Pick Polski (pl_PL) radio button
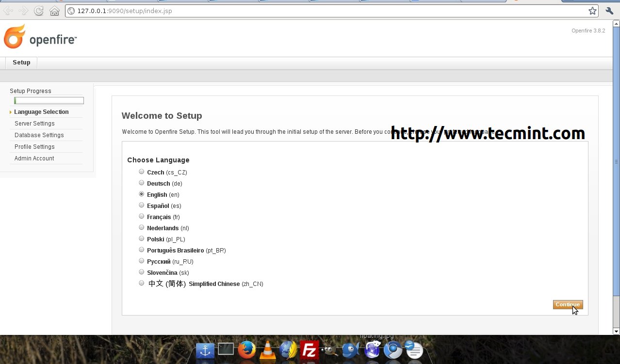The width and height of the screenshot is (620, 364). coord(142,238)
